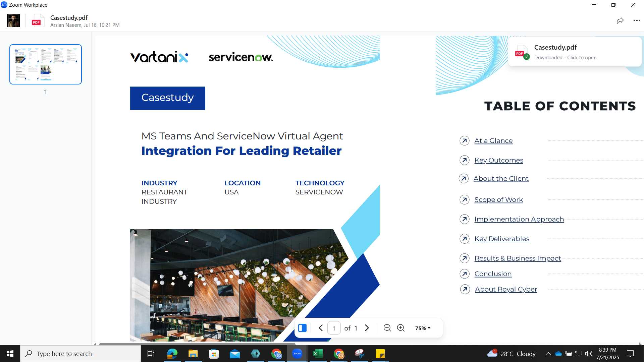This screenshot has width=644, height=362.
Task: Open the About the Client link
Action: pyautogui.click(x=501, y=179)
